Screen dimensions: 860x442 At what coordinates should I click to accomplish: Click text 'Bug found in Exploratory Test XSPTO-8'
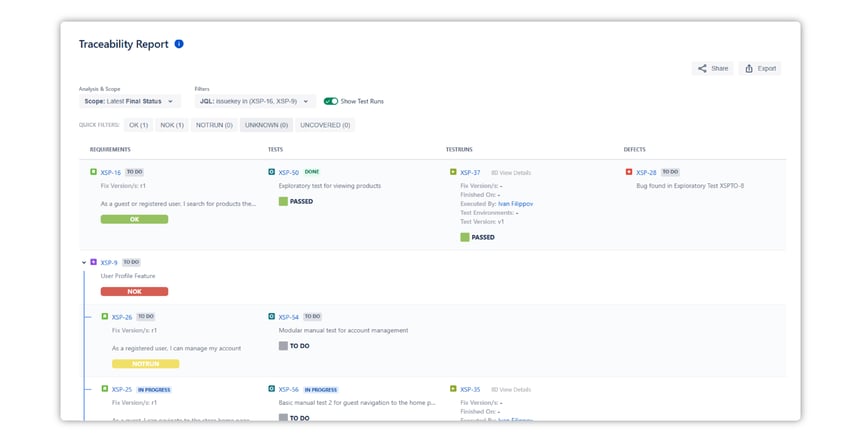690,186
